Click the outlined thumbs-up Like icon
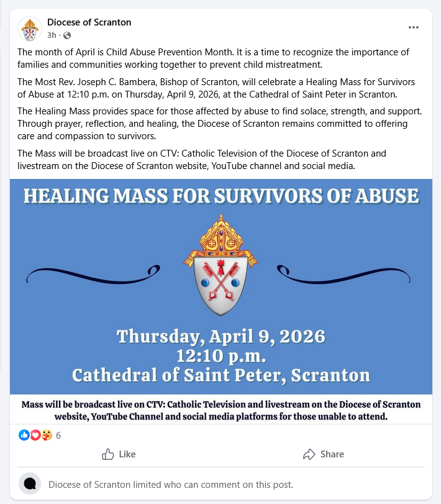 pyautogui.click(x=107, y=454)
